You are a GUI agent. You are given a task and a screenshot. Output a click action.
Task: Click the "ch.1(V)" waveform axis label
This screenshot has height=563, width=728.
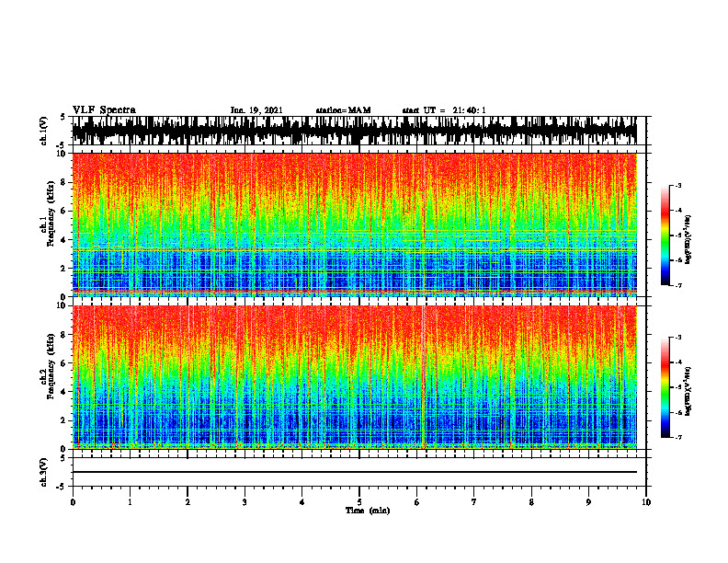[44, 131]
